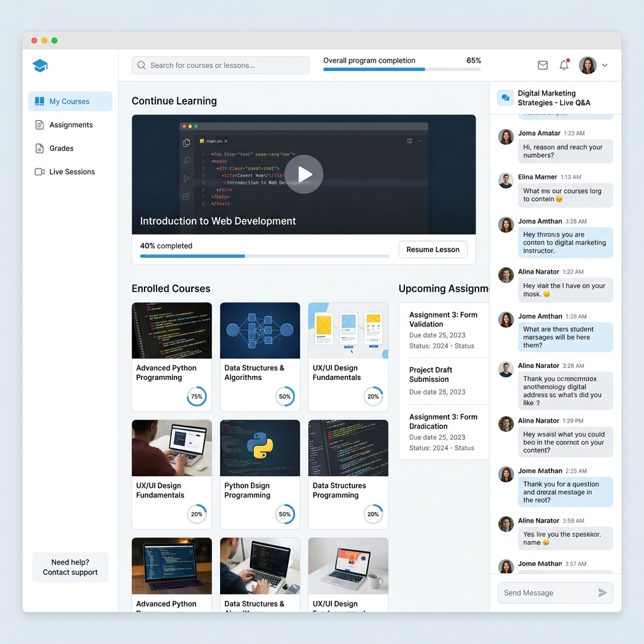Click 50% ring on Data Structures & Algorithms

click(285, 396)
